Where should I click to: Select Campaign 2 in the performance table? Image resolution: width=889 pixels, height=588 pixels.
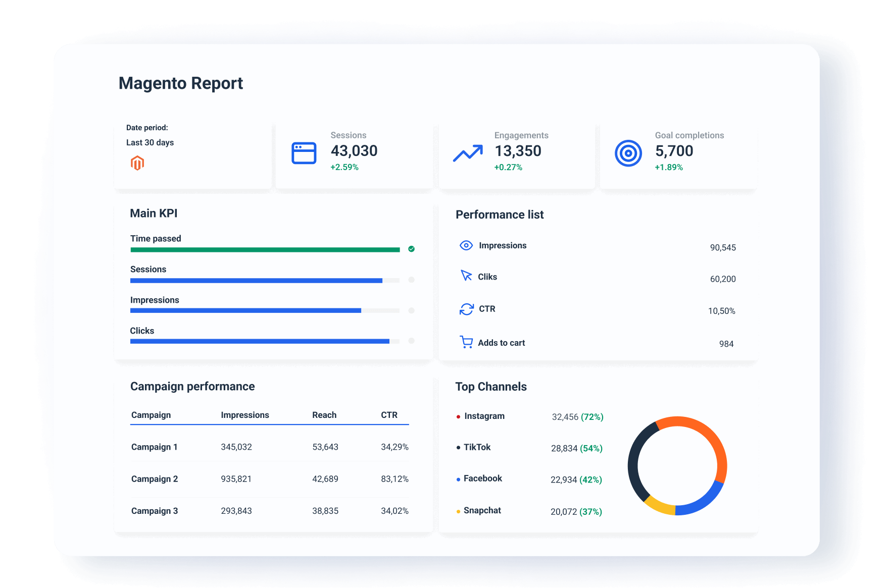point(154,478)
